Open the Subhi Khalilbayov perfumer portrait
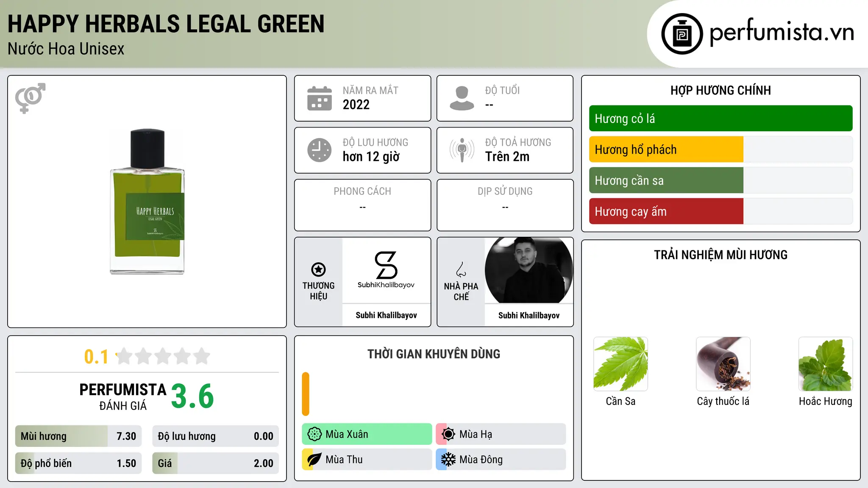 (529, 270)
